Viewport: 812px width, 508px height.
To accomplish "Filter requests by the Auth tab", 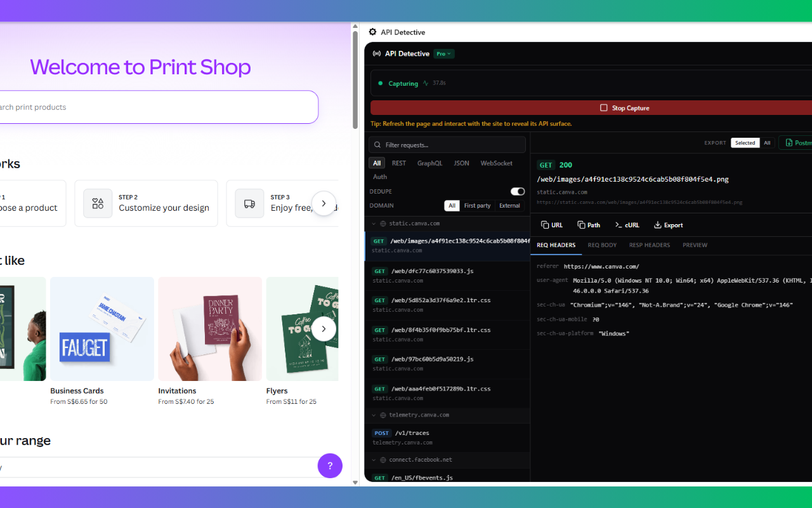I will 380,177.
